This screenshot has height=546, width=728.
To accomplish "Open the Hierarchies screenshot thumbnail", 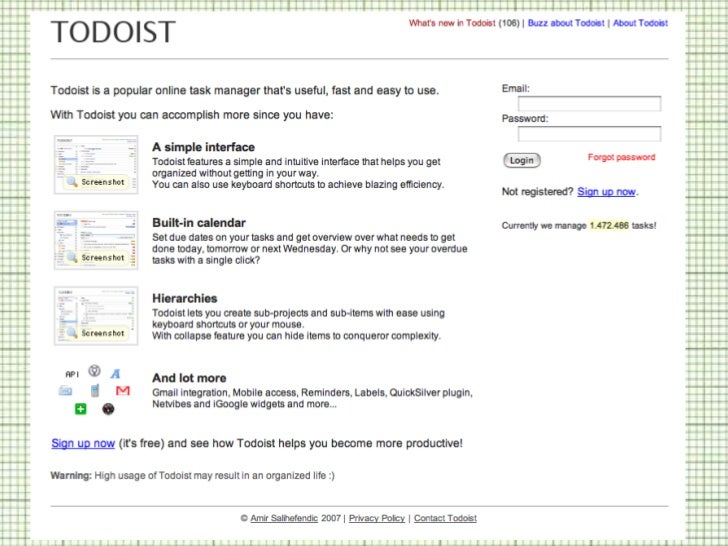I will coord(96,316).
